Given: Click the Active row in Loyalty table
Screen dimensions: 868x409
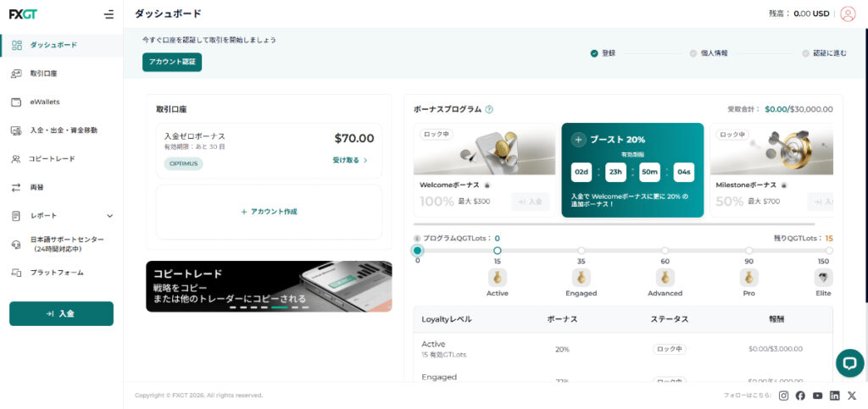Looking at the screenshot, I should tap(623, 350).
